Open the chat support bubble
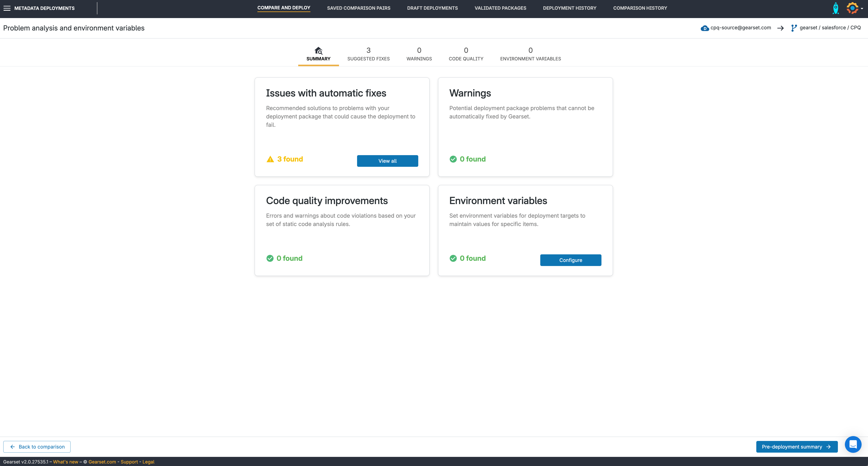Viewport: 868px width, 466px height. 853,444
